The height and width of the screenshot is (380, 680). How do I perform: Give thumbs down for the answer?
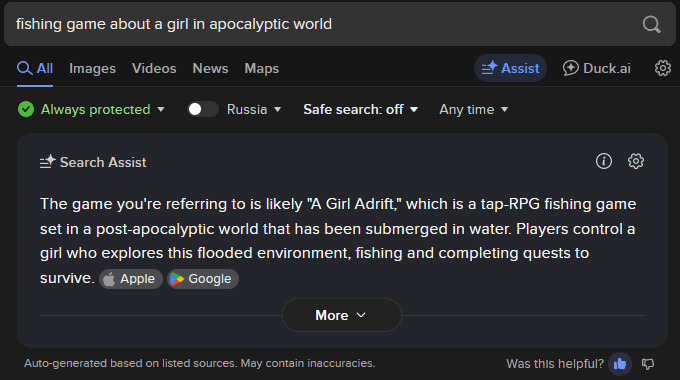[648, 364]
